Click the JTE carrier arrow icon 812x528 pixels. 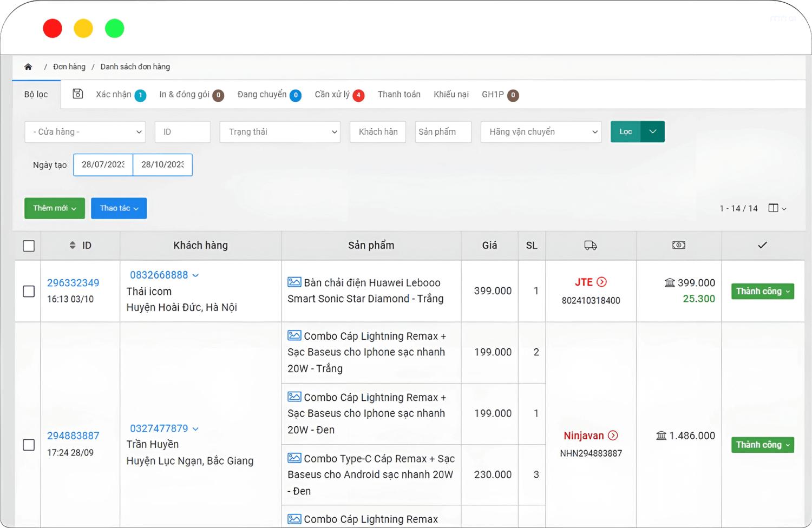pyautogui.click(x=601, y=282)
